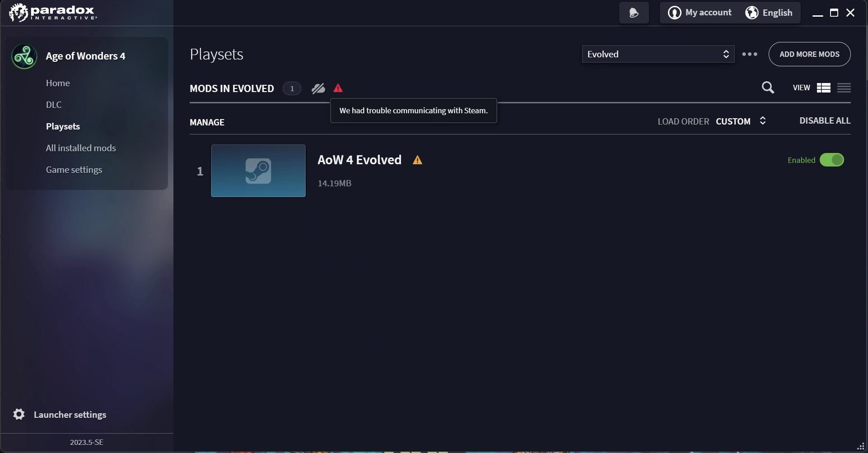
Task: Open the Evolved playset dropdown
Action: point(658,54)
